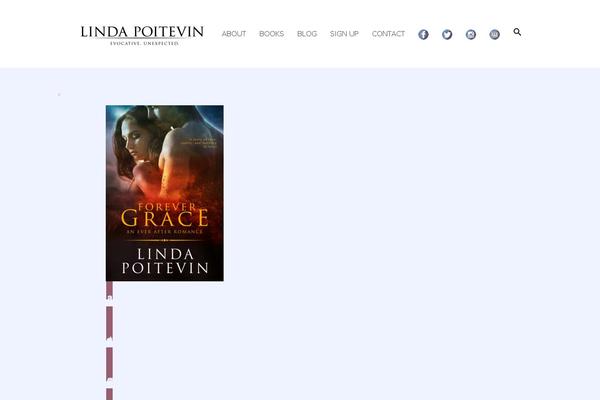Open the Twitter bird icon

click(447, 34)
